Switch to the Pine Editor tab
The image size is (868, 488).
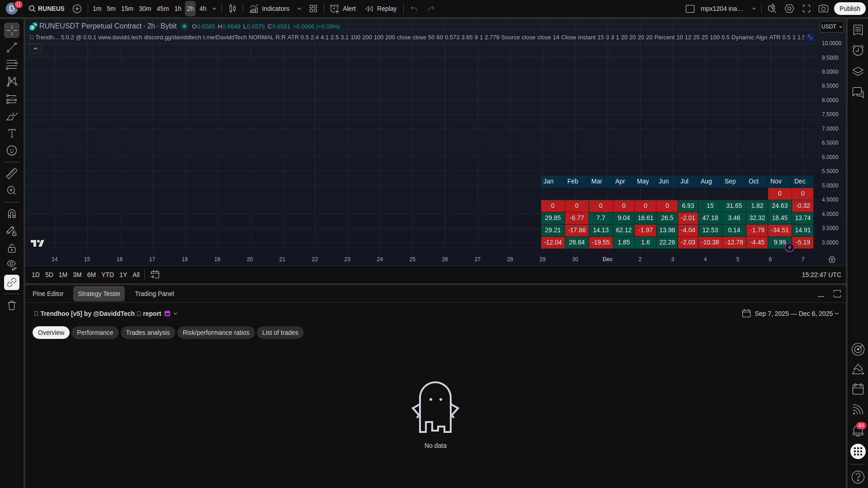[48, 294]
